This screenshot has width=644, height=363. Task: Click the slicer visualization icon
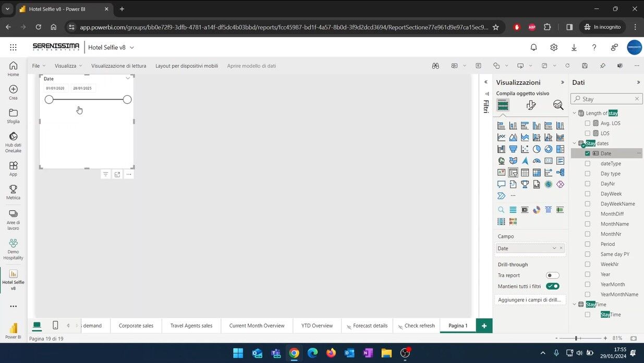click(x=513, y=172)
